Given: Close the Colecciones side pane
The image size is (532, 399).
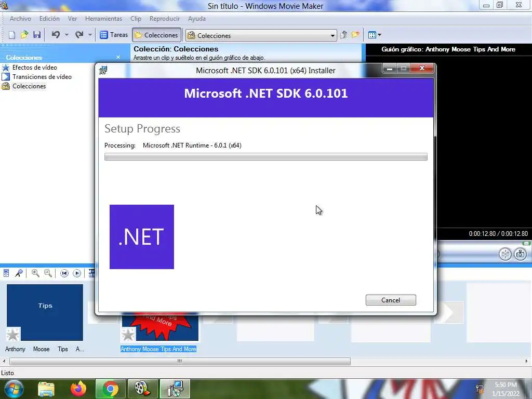Looking at the screenshot, I should pos(118,57).
